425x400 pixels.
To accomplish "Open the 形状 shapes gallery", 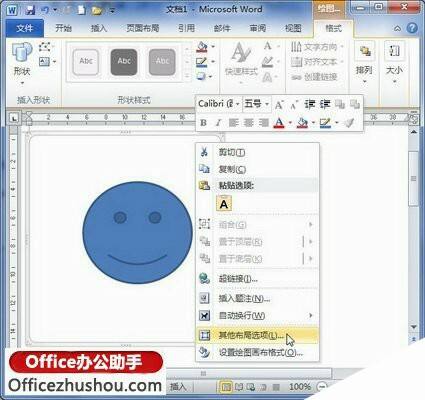I will 22,63.
